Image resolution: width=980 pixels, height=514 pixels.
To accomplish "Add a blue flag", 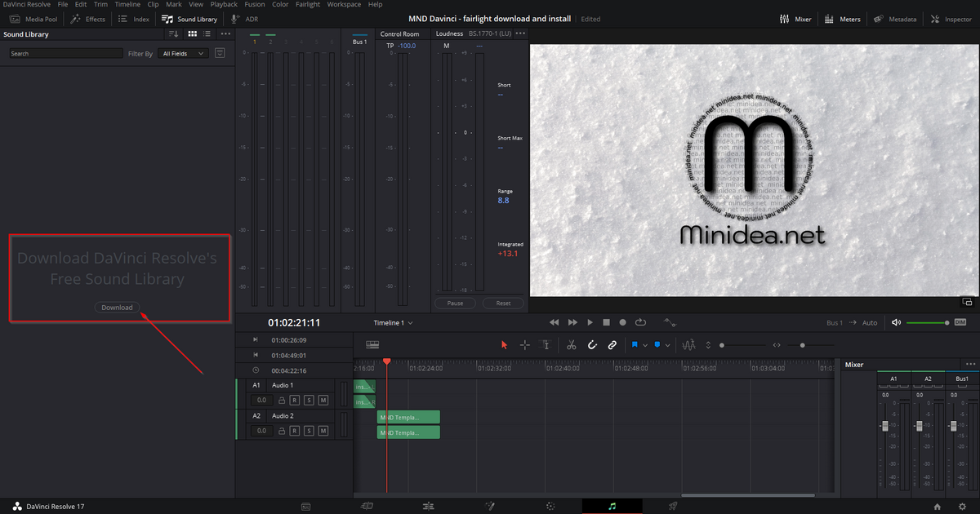I will pyautogui.click(x=635, y=345).
